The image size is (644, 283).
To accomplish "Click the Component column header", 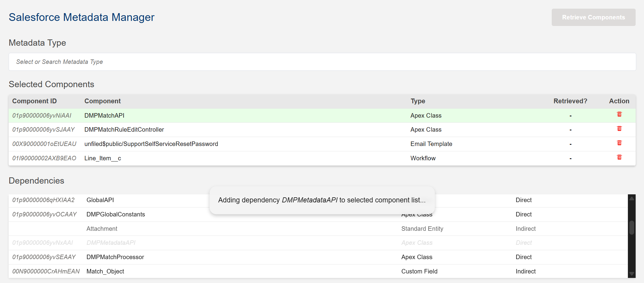I will pyautogui.click(x=102, y=101).
